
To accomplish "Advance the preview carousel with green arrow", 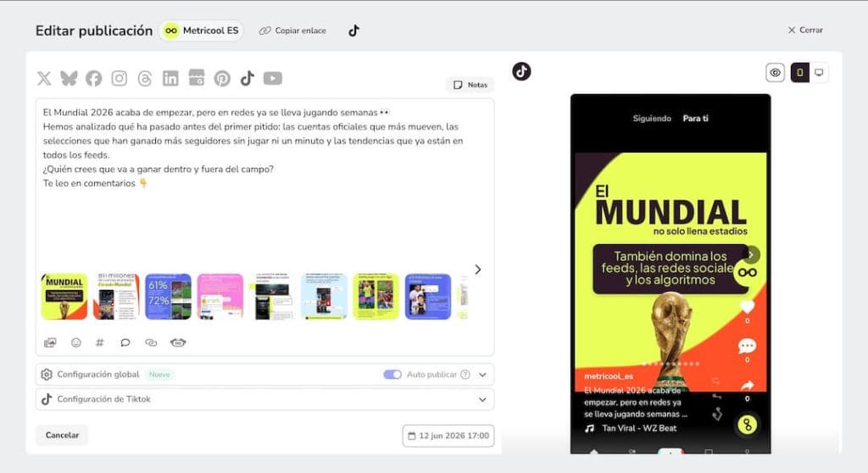I will click(751, 254).
